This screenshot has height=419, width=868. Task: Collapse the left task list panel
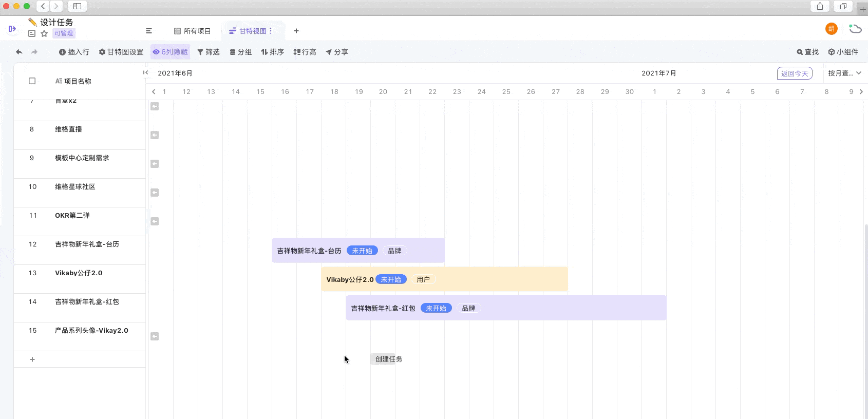pyautogui.click(x=146, y=72)
